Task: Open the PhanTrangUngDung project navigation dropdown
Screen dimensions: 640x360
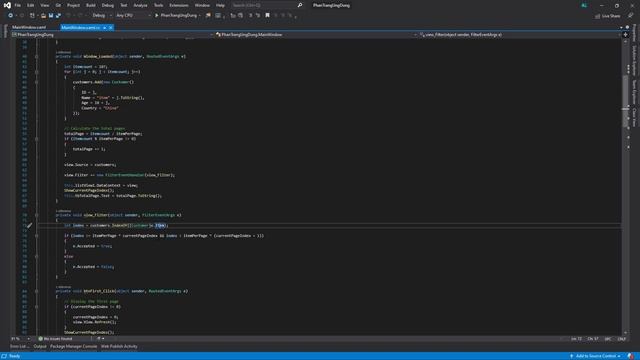Action: pos(112,35)
